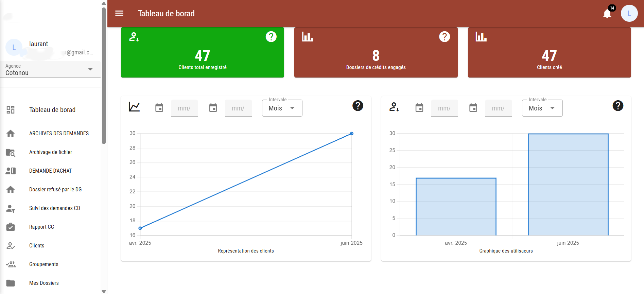The height and width of the screenshot is (294, 644).
Task: Open Archivage de fichier menu item
Action: point(50,152)
